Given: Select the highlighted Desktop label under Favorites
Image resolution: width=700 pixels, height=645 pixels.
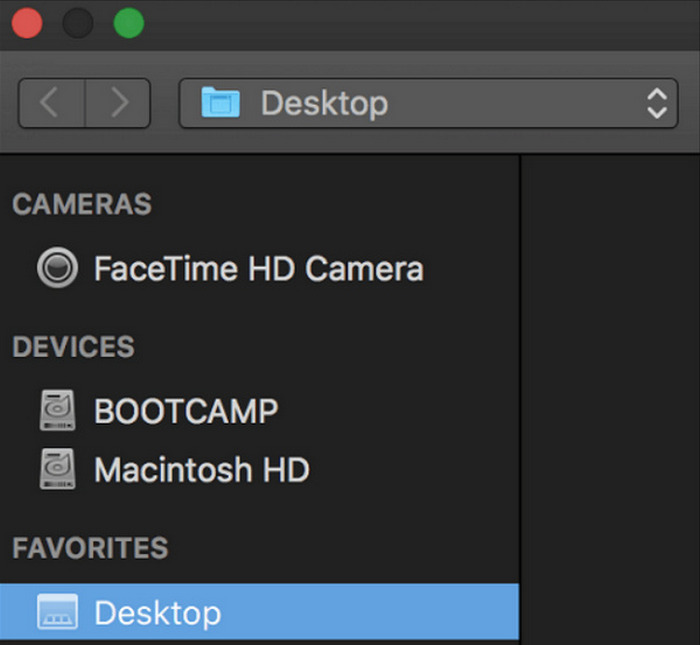Looking at the screenshot, I should (158, 613).
